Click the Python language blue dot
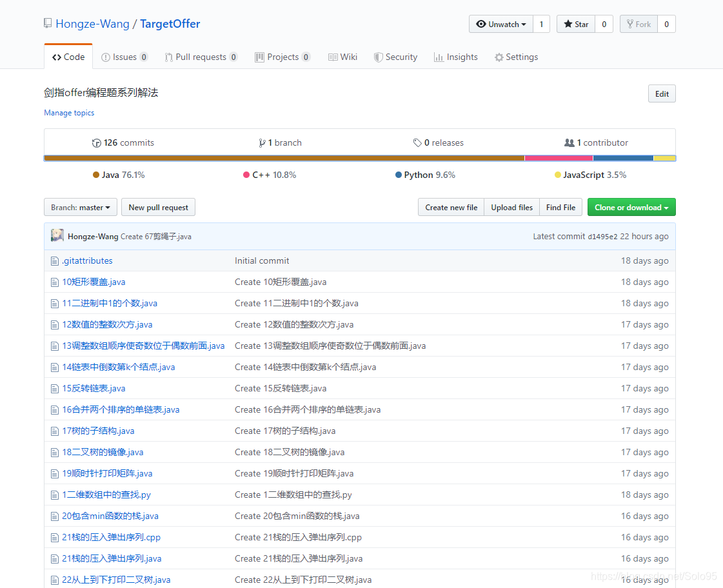 399,175
